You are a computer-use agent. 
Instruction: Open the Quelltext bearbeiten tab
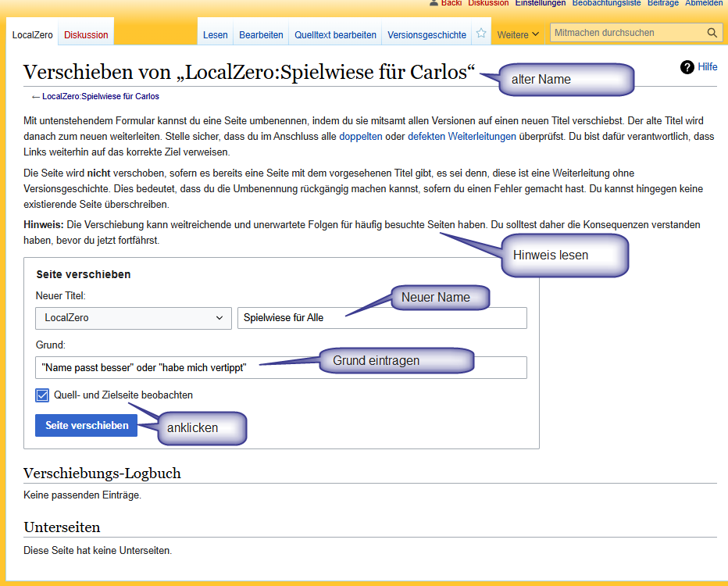tap(335, 35)
